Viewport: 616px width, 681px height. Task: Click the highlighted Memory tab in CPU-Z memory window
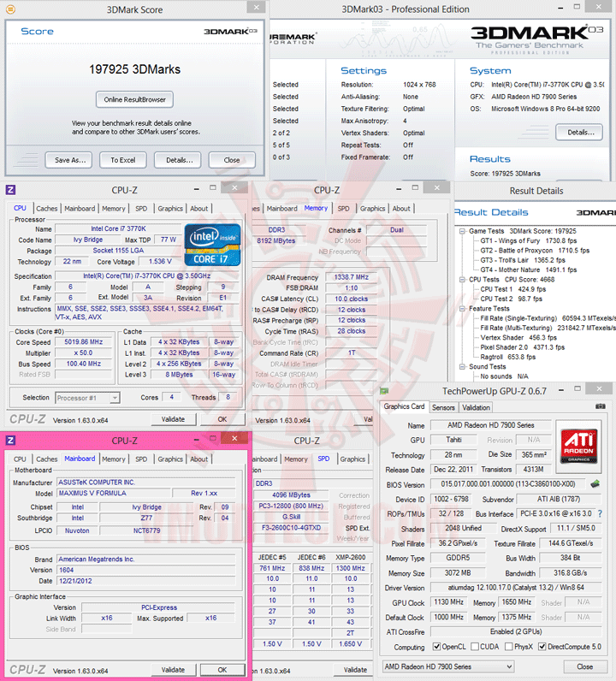[316, 208]
